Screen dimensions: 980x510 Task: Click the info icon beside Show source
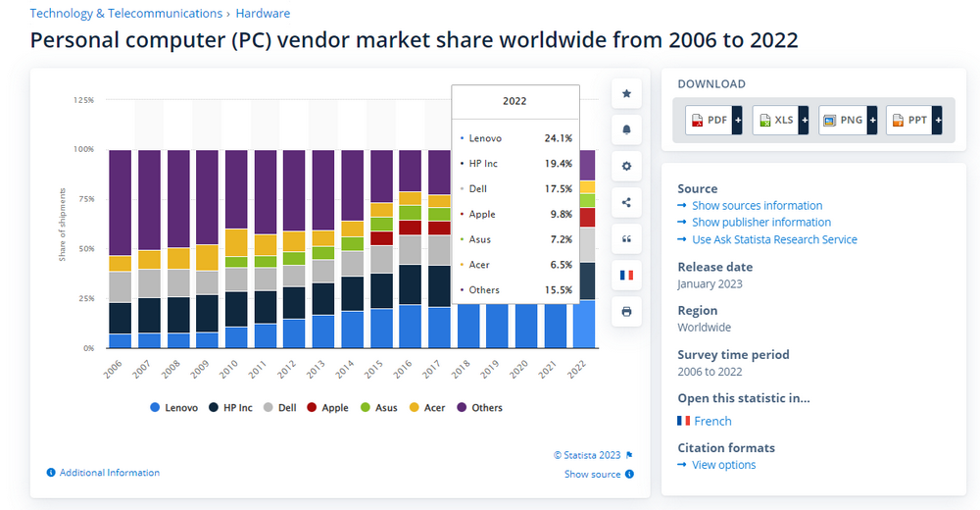629,475
